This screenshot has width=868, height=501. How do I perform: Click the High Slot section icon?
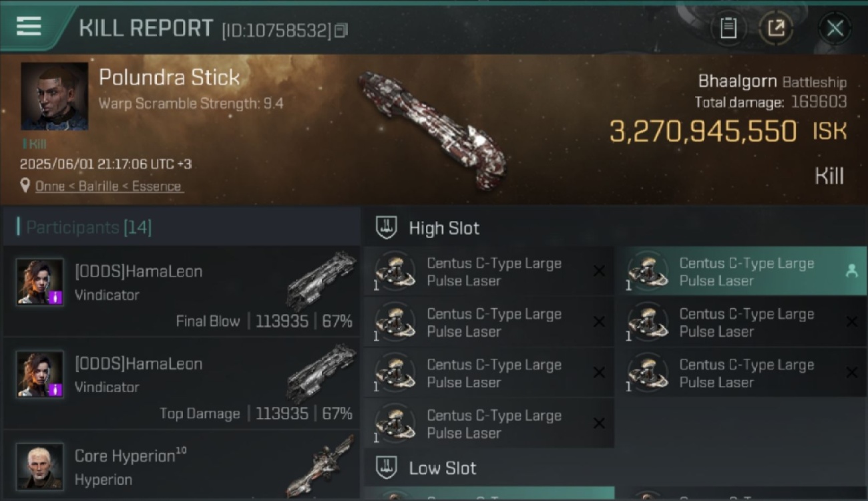pos(387,228)
